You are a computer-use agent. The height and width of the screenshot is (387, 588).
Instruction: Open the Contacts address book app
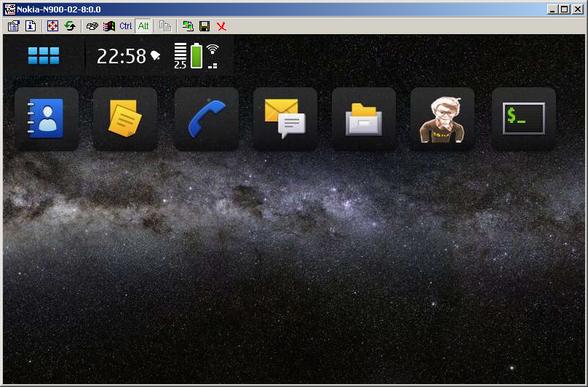point(47,119)
